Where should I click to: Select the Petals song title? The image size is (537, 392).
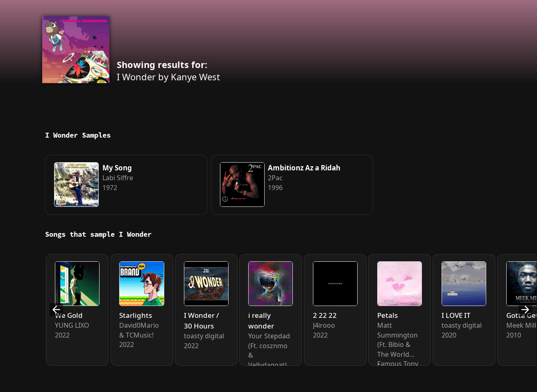387,315
